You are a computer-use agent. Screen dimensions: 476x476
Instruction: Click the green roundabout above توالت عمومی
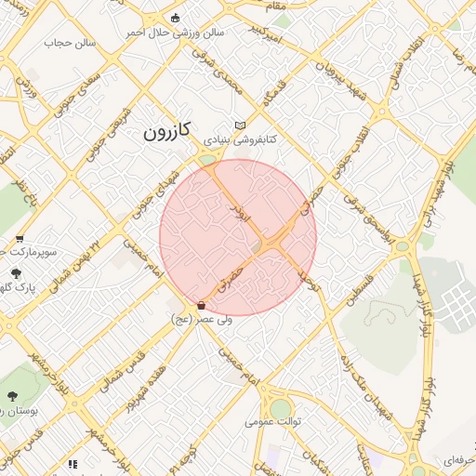(x=281, y=409)
